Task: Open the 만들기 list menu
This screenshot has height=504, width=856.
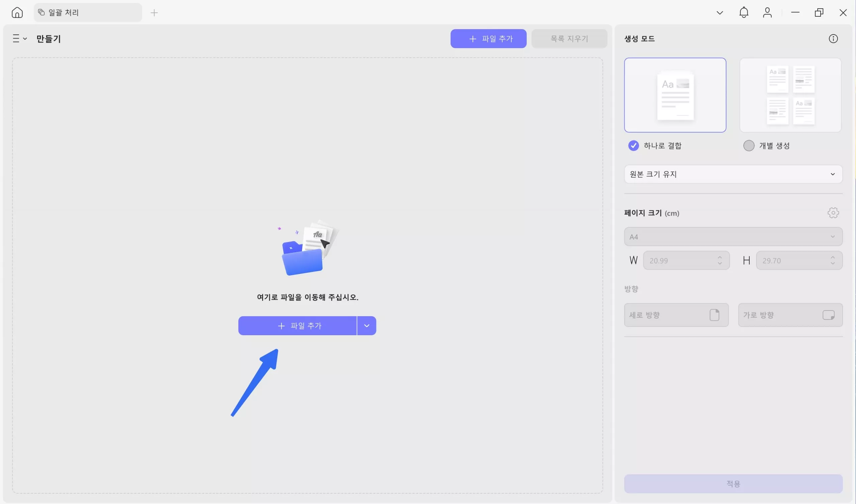Action: coord(20,39)
